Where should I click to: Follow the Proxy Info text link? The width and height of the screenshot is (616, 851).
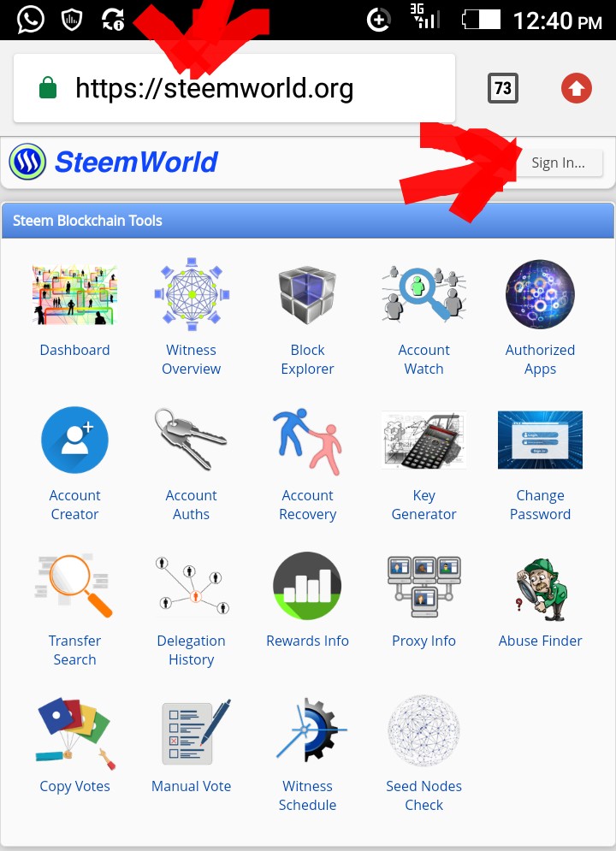point(423,641)
